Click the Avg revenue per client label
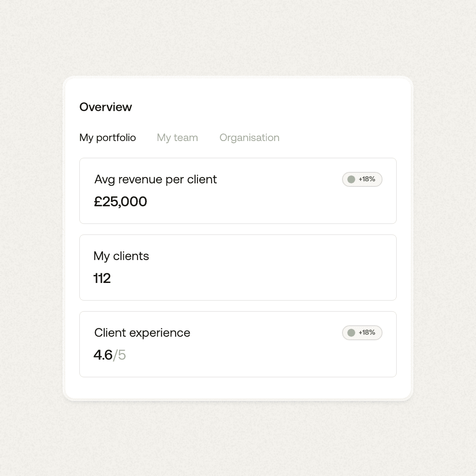476x476 pixels. pyautogui.click(x=156, y=179)
